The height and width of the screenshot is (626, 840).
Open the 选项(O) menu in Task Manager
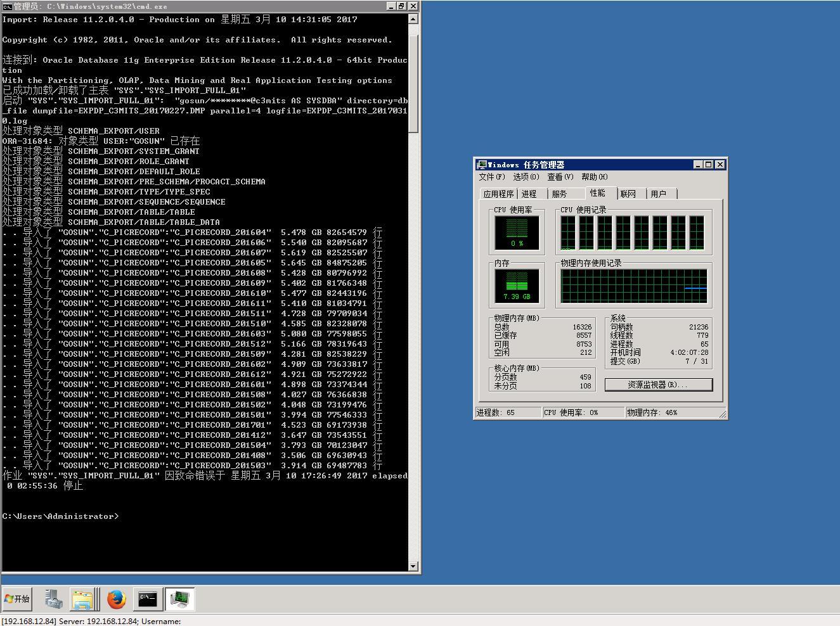click(526, 177)
